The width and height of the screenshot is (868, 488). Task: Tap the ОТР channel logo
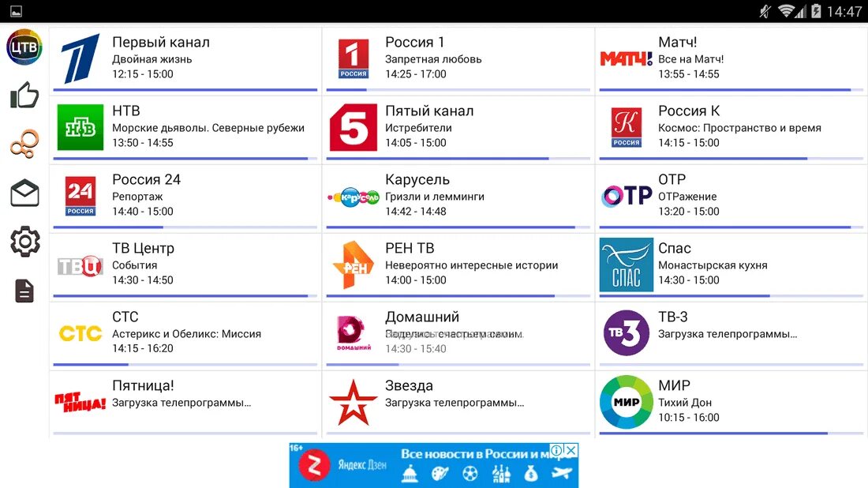pos(627,196)
